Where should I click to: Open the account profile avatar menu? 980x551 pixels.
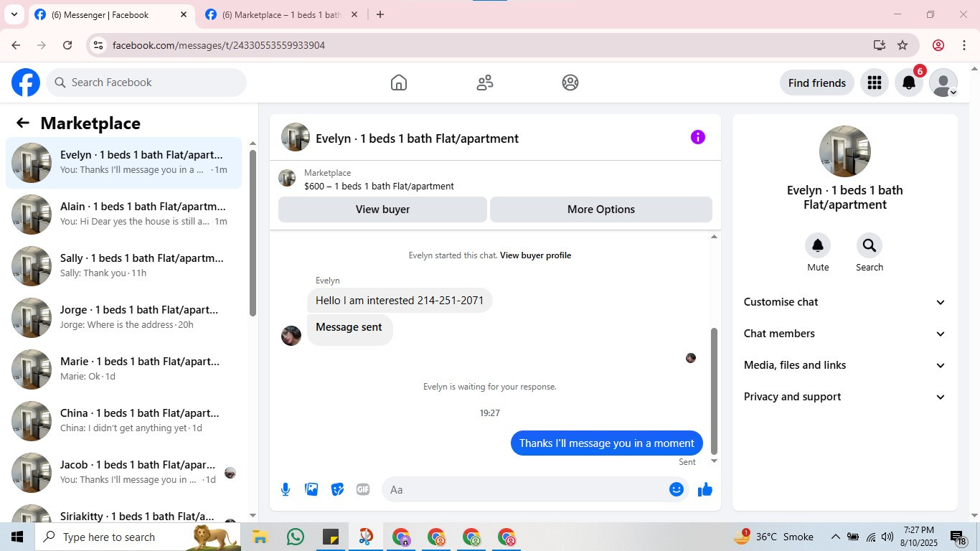click(x=943, y=83)
